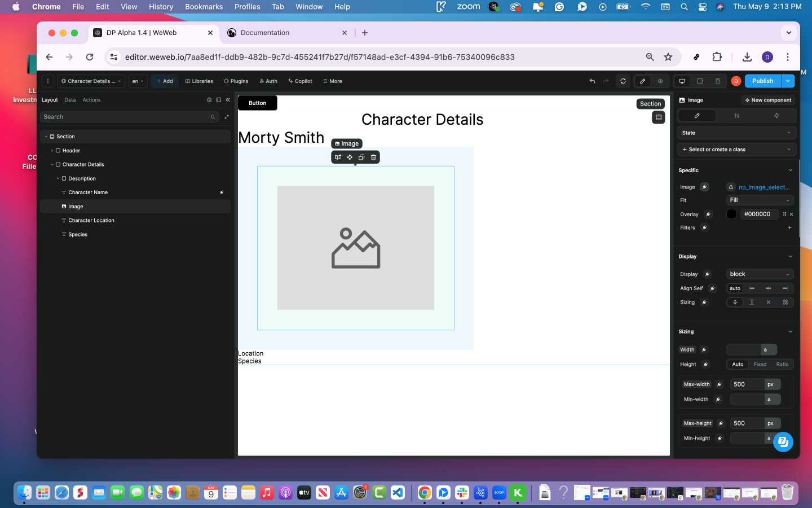Open the Libraries menu
This screenshot has height=508, width=812.
click(199, 81)
